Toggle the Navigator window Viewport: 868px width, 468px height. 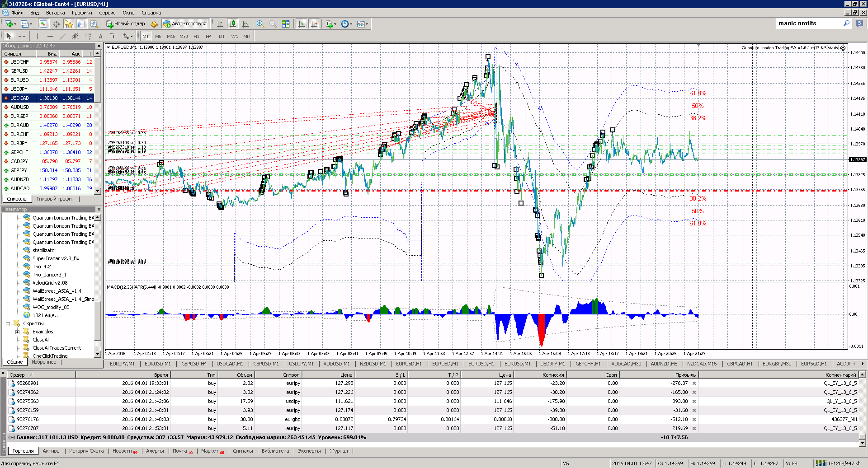point(69,24)
